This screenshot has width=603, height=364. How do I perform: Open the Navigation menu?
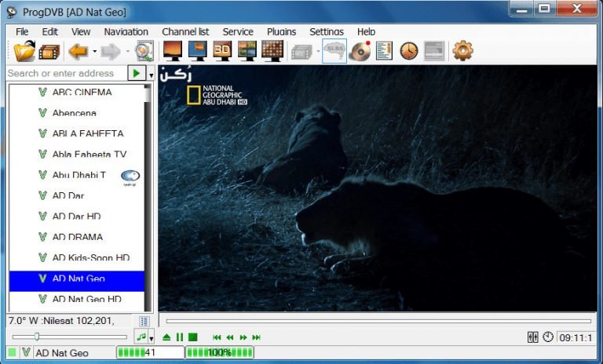pyautogui.click(x=126, y=31)
